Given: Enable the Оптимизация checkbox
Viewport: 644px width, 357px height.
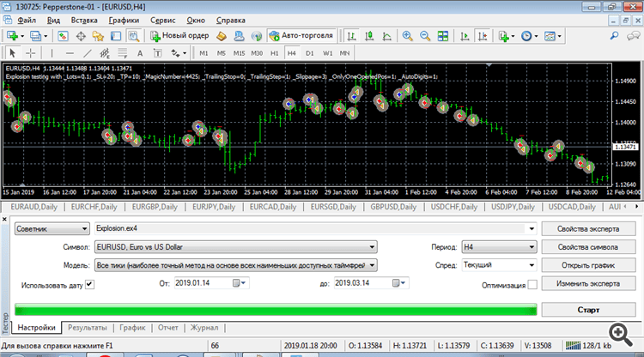Looking at the screenshot, I should (532, 283).
